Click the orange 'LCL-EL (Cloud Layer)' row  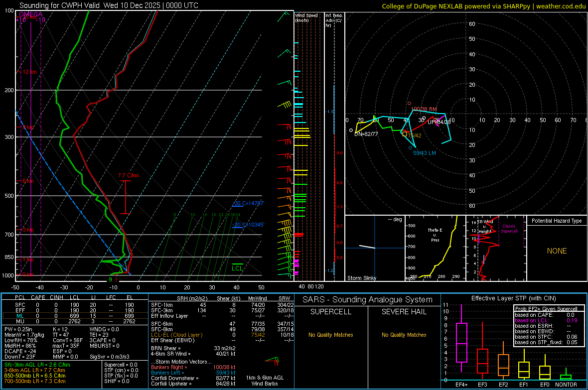222,335
